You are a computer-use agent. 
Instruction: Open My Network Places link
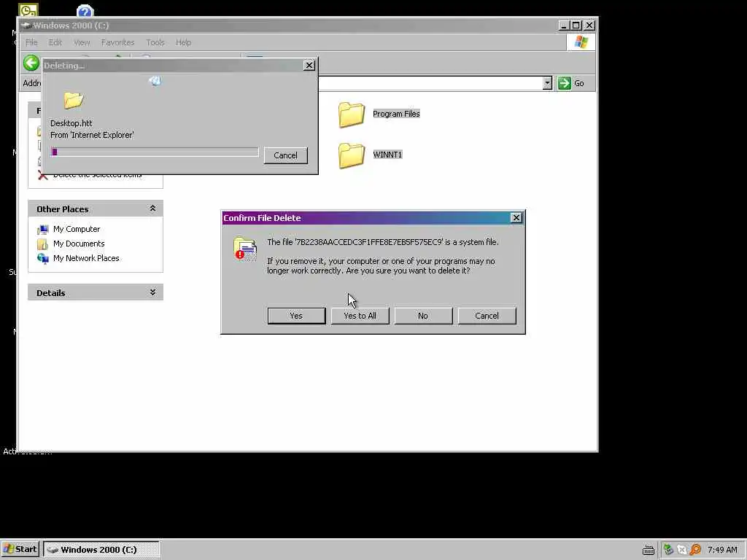(86, 258)
